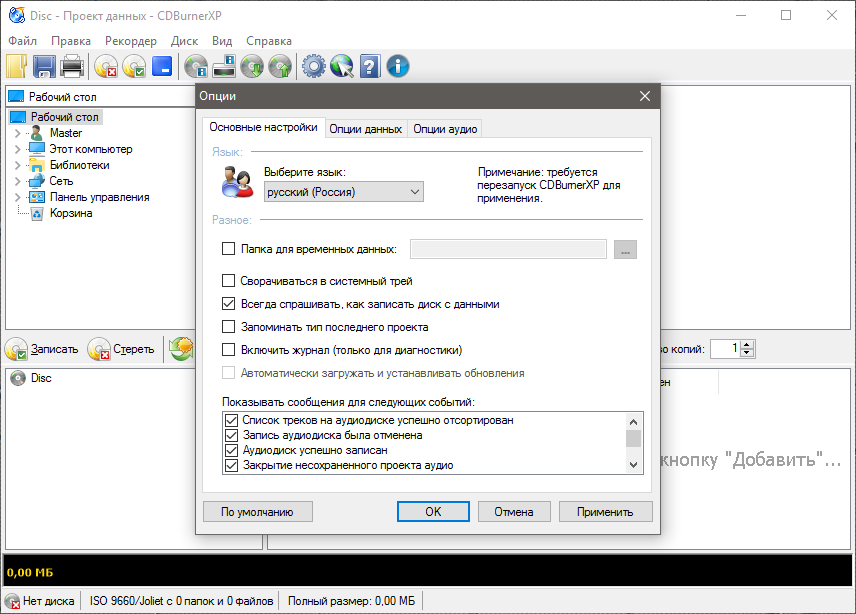Click the users icon in language section
Viewport: 856px width, 614px height.
pos(237,182)
